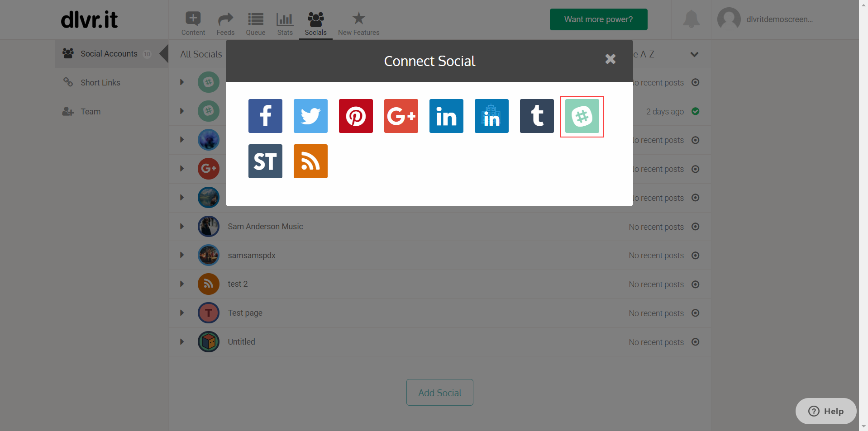This screenshot has width=868, height=431.
Task: Open New Features
Action: (x=359, y=24)
